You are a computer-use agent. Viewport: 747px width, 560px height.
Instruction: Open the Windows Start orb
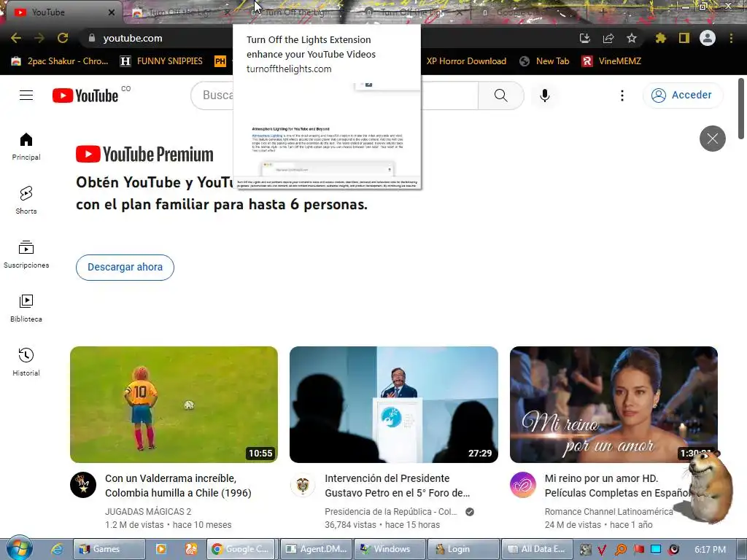pos(19,548)
